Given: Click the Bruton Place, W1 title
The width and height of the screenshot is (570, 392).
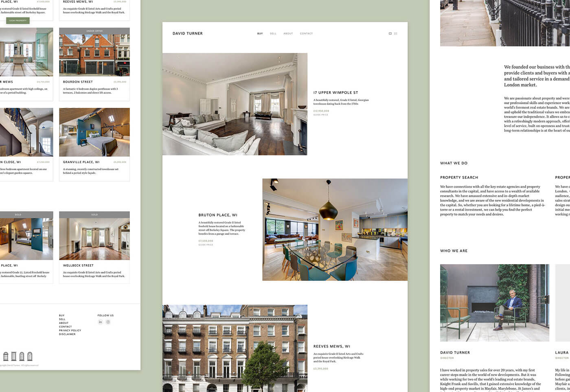Looking at the screenshot, I should pos(218,215).
